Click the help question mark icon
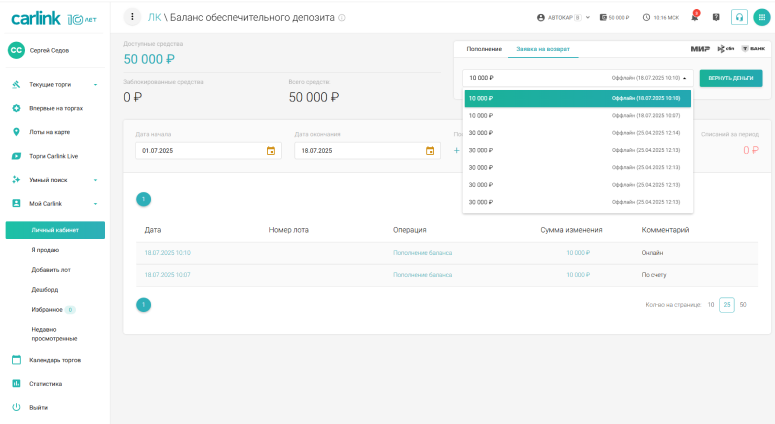 tap(716, 17)
